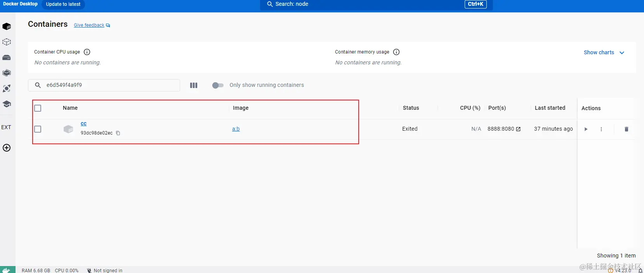Image resolution: width=644 pixels, height=273 pixels.
Task: Sort by Image column header
Action: (241, 108)
